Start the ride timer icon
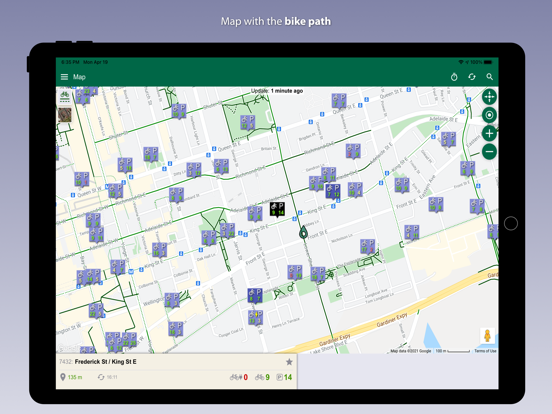The height and width of the screenshot is (414, 552). tap(454, 77)
